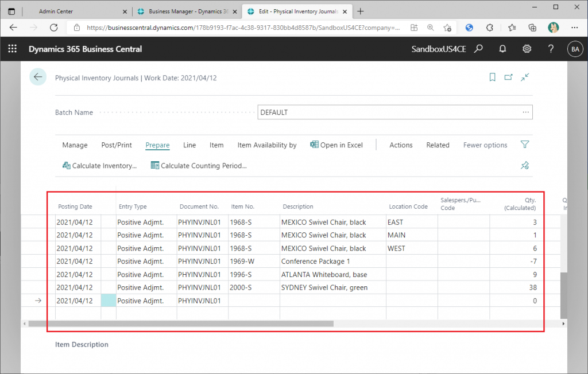Open the Line menu

point(189,145)
